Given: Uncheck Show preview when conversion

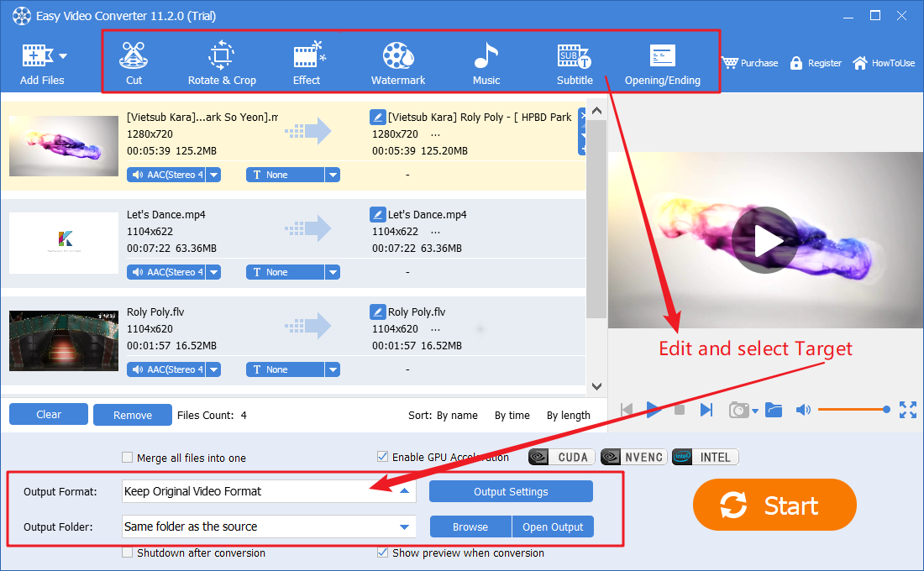Looking at the screenshot, I should pos(382,553).
